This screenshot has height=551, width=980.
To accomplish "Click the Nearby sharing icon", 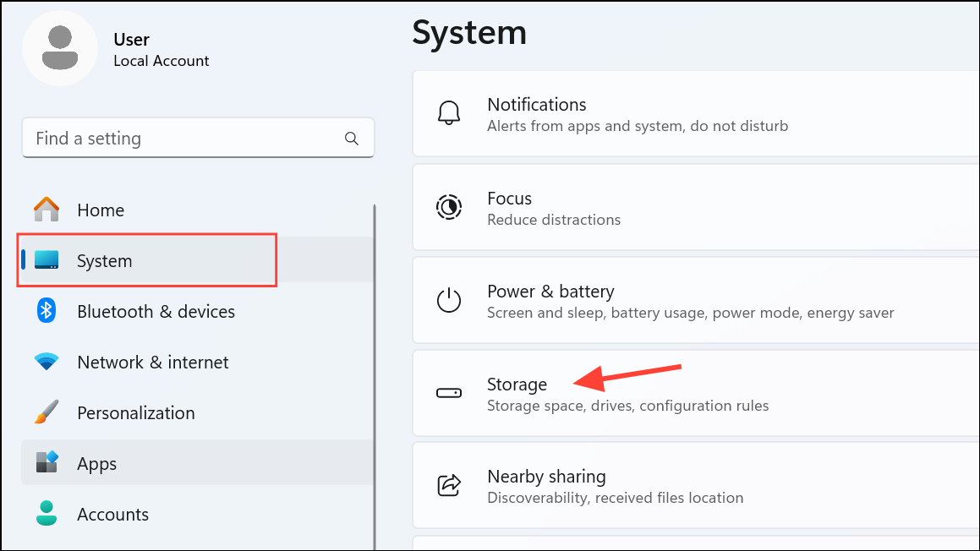I will coord(448,485).
